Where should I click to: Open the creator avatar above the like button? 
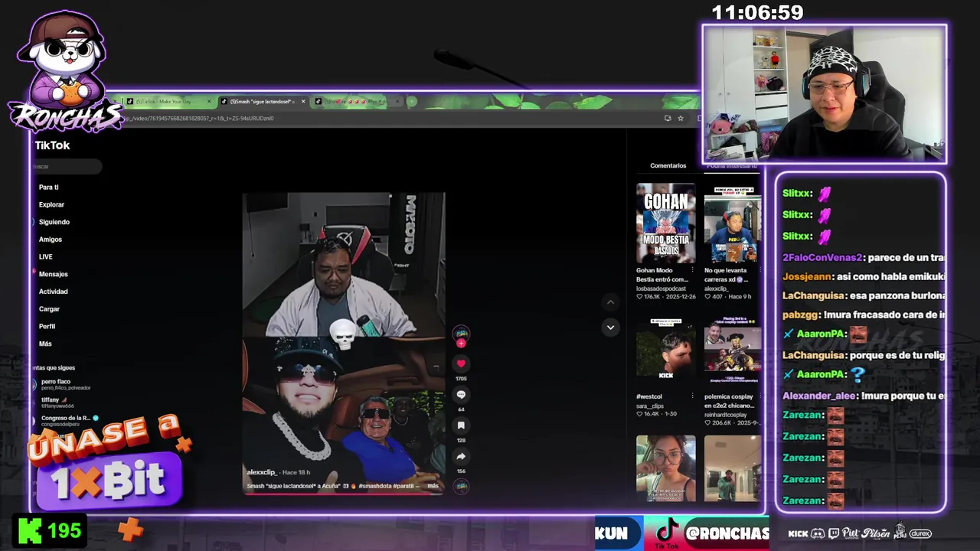click(x=461, y=333)
